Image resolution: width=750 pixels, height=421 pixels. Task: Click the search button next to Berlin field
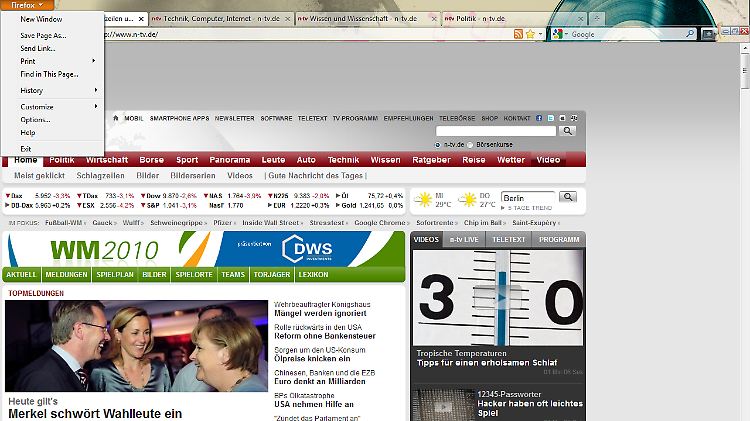coord(568,197)
